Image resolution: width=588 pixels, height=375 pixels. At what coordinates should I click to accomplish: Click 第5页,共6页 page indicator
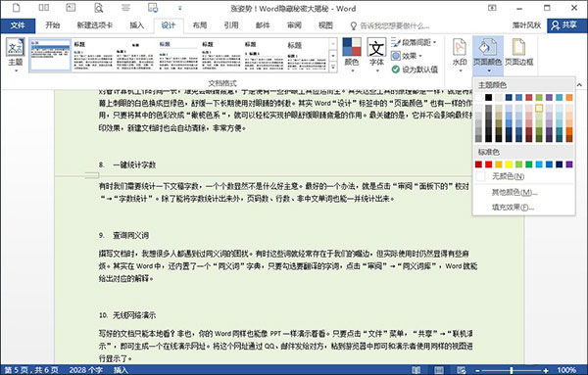click(31, 370)
